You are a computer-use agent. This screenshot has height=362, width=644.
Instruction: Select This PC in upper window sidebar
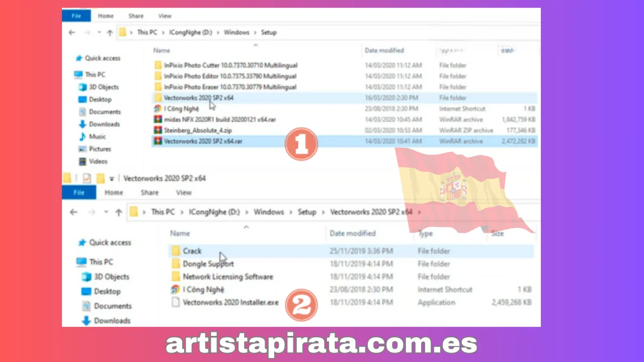click(90, 74)
